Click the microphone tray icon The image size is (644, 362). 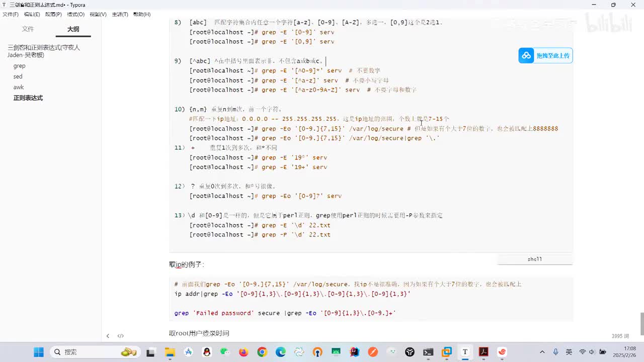(x=555, y=352)
